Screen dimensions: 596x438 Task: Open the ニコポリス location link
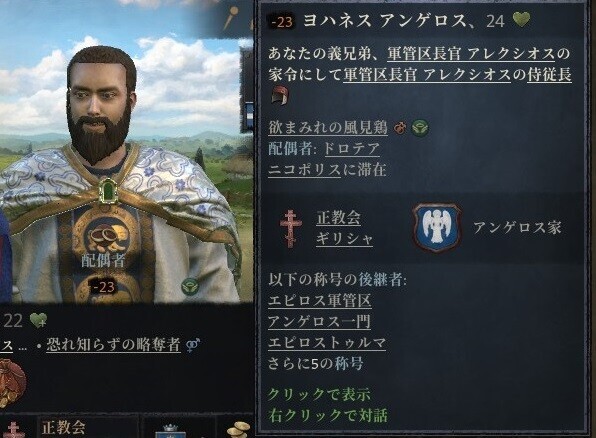point(304,170)
